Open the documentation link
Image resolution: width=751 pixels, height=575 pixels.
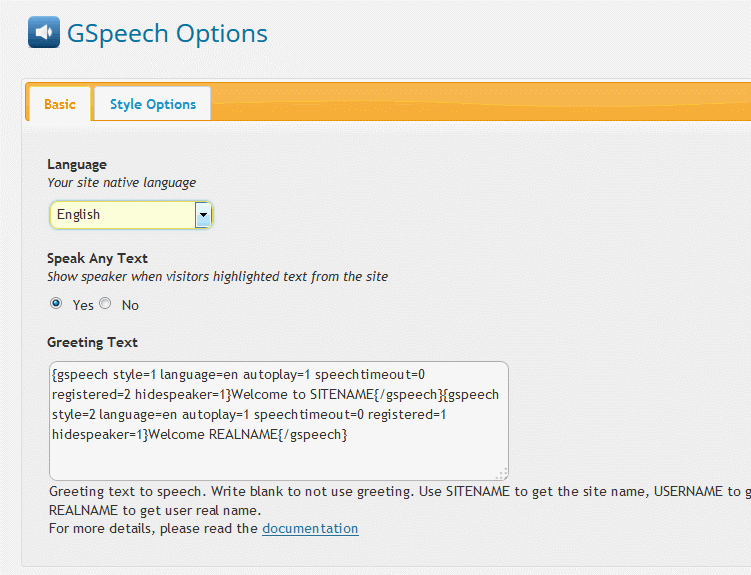[310, 529]
